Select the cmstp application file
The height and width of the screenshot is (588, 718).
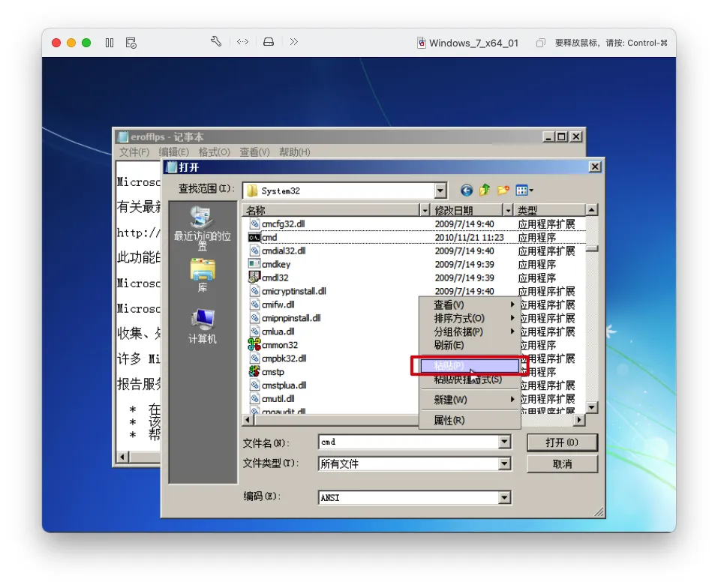(x=266, y=371)
